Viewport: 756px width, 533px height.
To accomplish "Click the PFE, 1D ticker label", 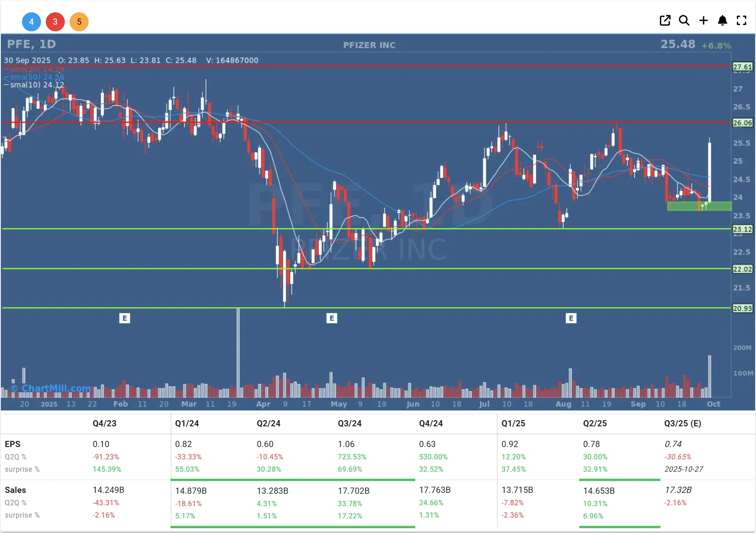I will point(31,44).
